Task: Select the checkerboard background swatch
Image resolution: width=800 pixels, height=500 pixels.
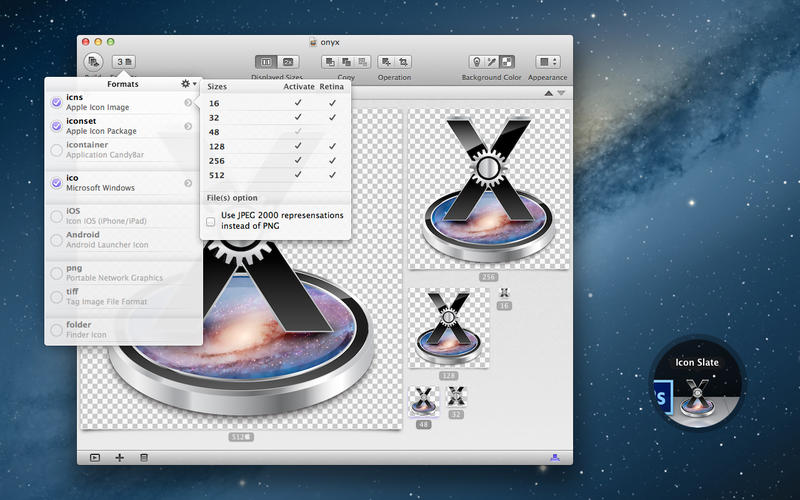Action: 507,62
